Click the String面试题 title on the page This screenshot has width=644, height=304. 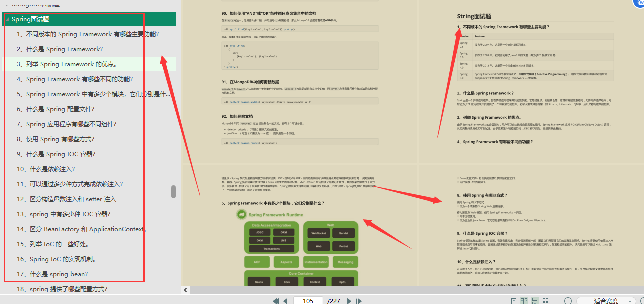click(474, 16)
